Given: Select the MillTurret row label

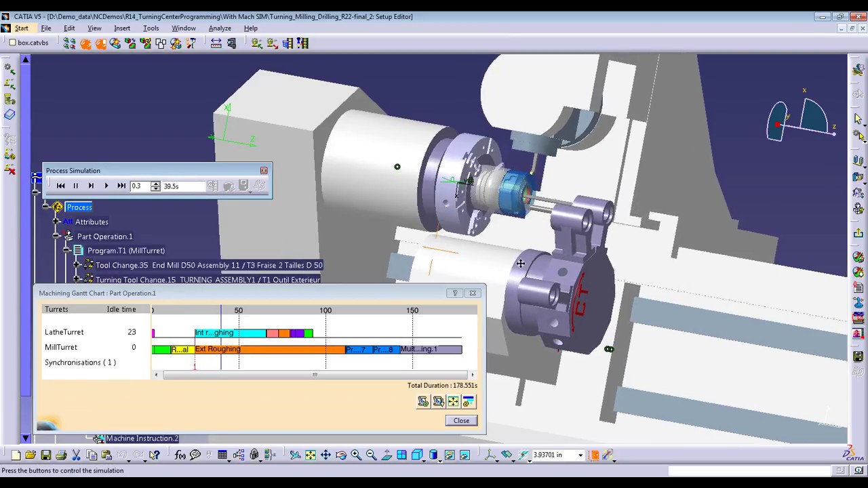Looking at the screenshot, I should coord(61,347).
